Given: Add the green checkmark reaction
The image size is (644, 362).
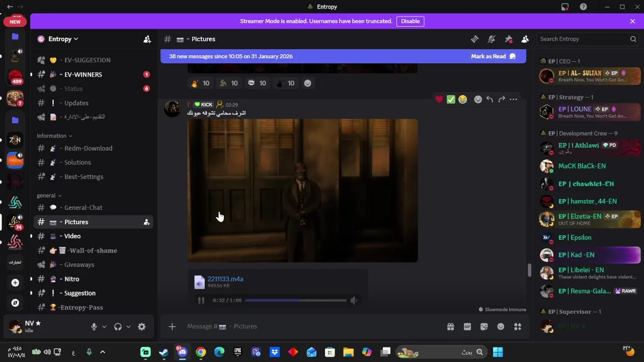Looking at the screenshot, I should pos(451,100).
